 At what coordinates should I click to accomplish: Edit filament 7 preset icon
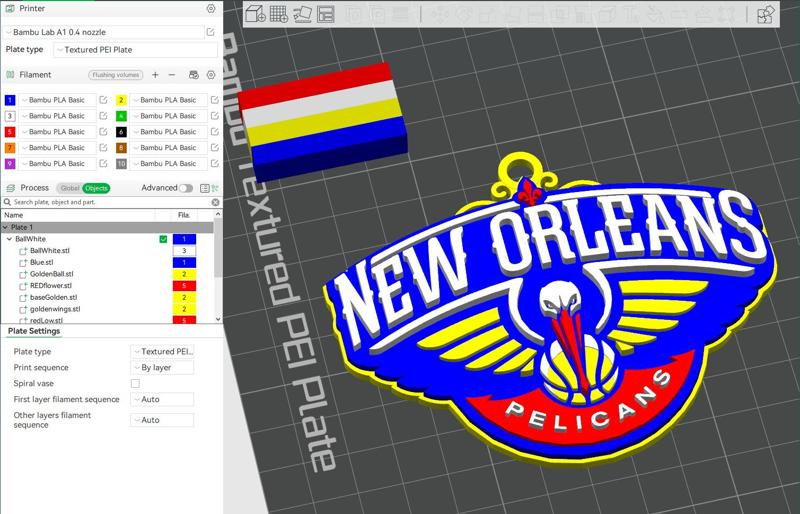104,148
